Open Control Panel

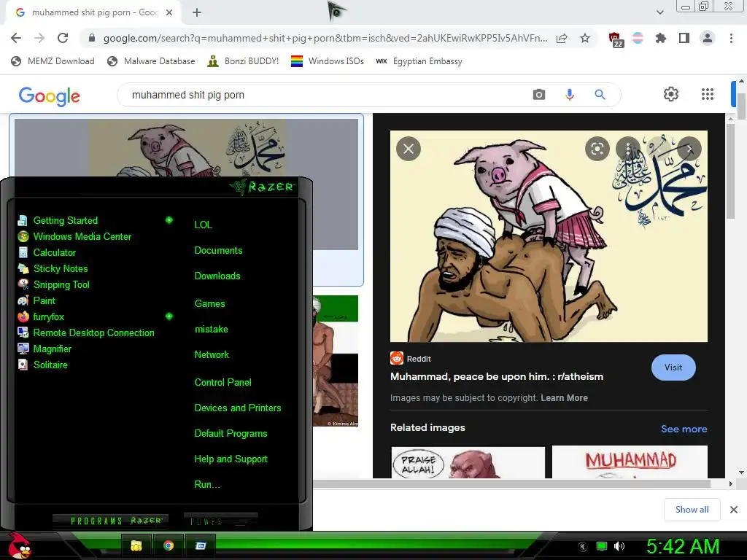coord(222,382)
